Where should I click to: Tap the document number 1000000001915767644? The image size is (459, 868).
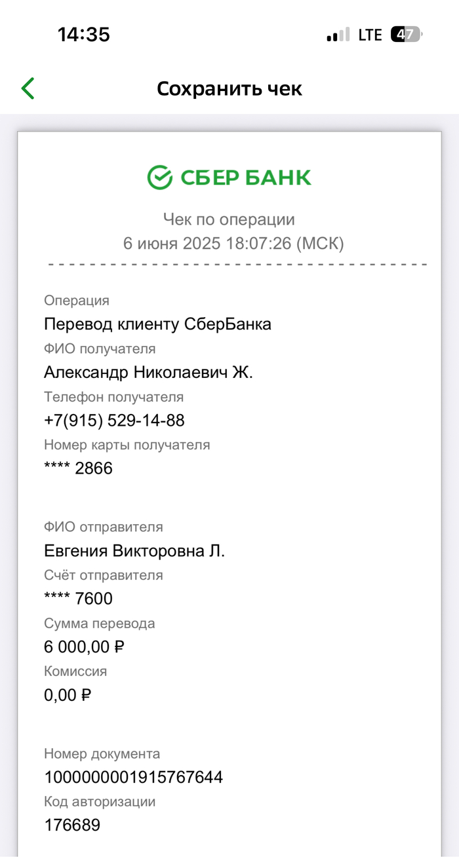point(134,777)
